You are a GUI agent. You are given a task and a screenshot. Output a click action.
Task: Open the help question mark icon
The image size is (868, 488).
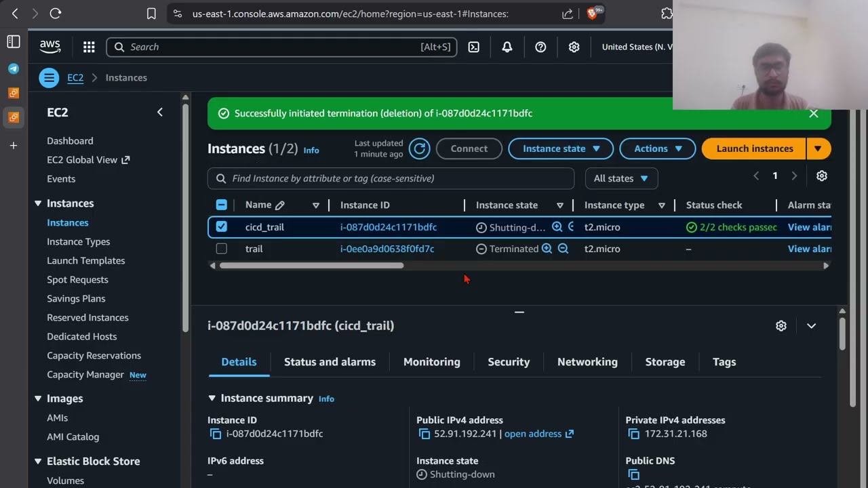click(540, 47)
